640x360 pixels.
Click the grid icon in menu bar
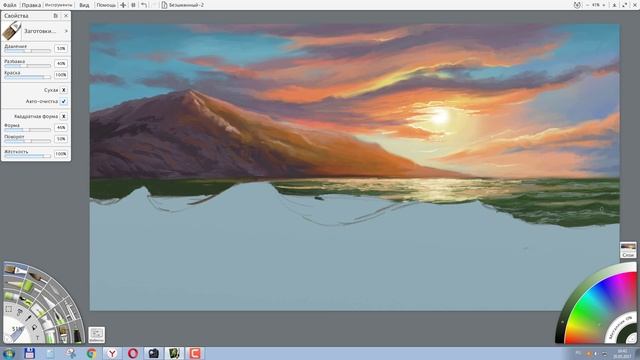[x=133, y=5]
